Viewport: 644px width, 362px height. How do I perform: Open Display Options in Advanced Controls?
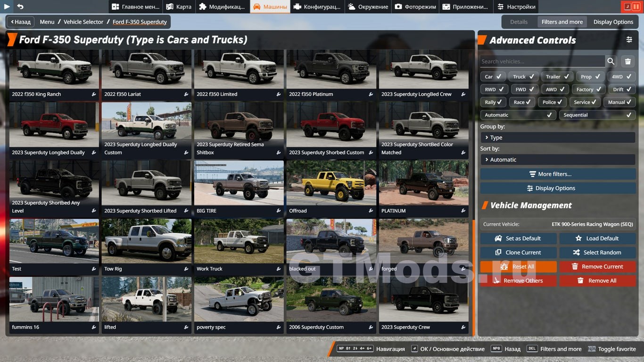pyautogui.click(x=558, y=188)
